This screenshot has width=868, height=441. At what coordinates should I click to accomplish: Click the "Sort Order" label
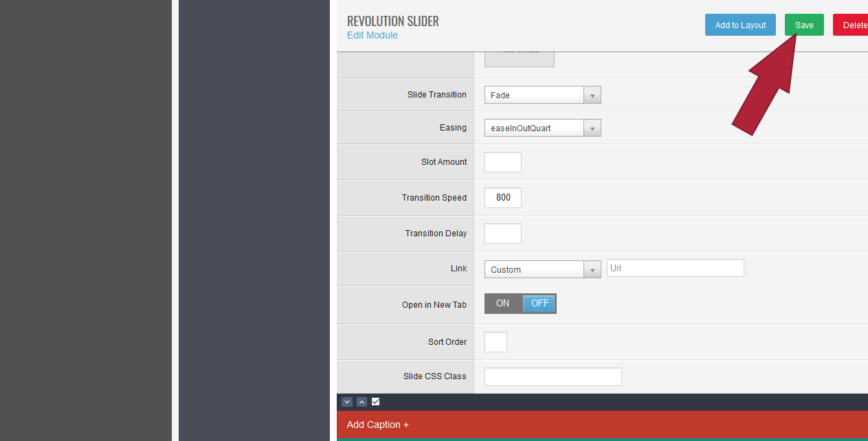(447, 342)
